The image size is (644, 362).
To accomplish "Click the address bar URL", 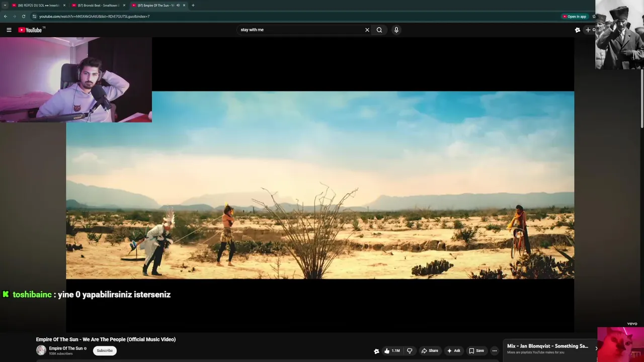I will point(95,16).
